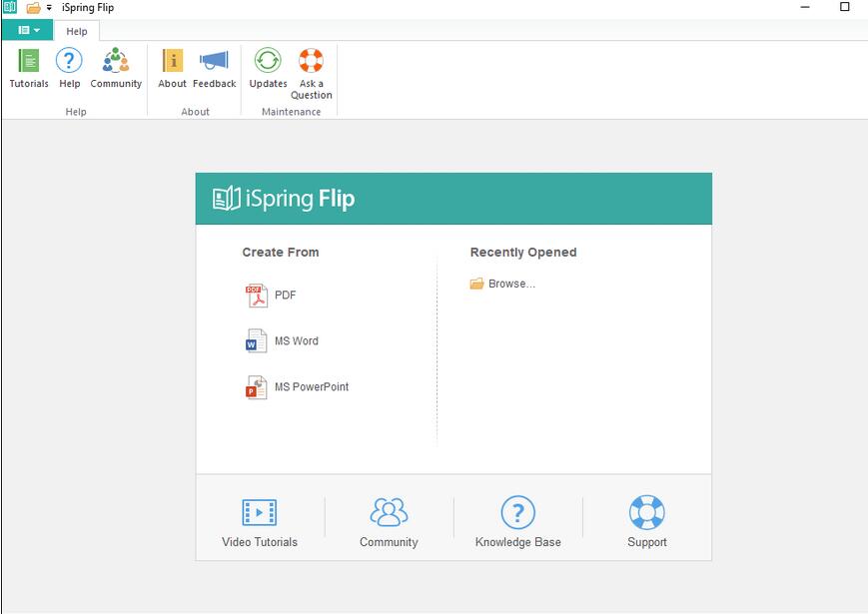Click the "Maintenance" group label

[292, 112]
